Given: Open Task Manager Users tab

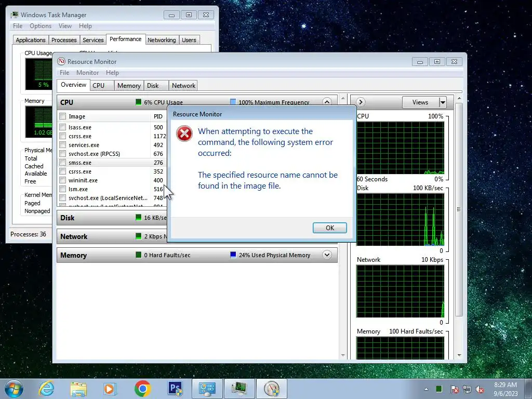Looking at the screenshot, I should click(189, 40).
